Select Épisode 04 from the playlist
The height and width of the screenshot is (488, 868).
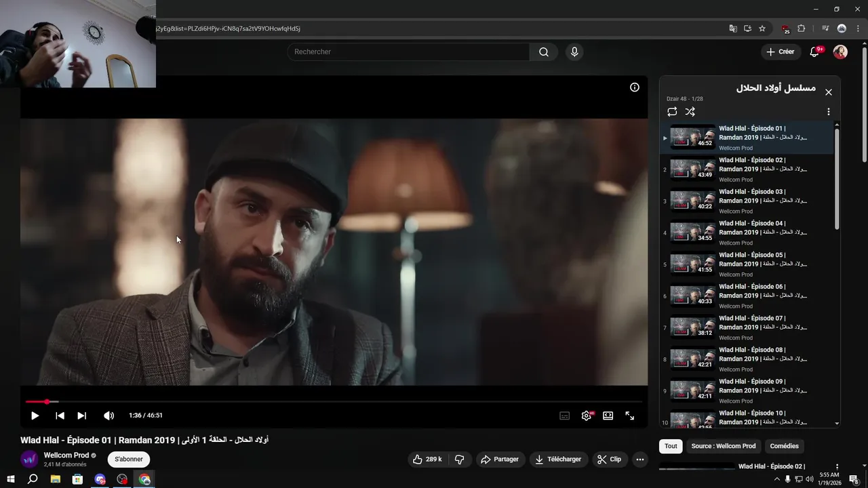pyautogui.click(x=746, y=232)
